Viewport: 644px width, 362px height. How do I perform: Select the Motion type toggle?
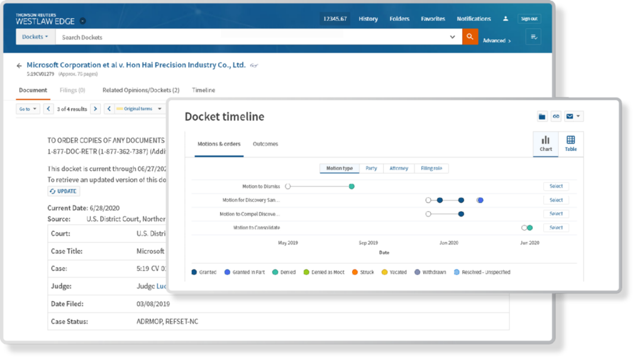(339, 168)
